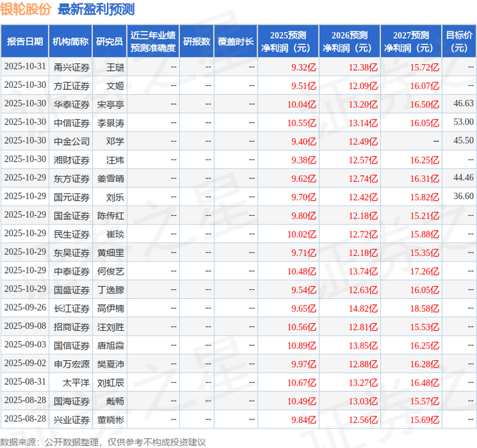Click analyst name 樊夏沛
The width and height of the screenshot is (477, 448).
[110, 364]
